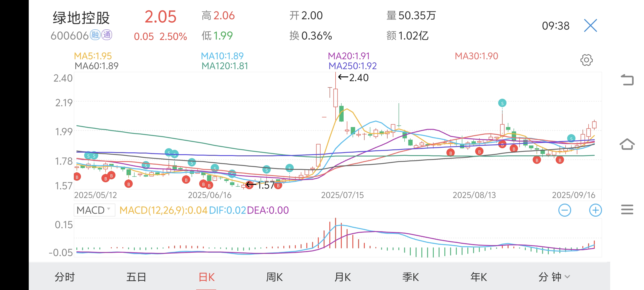Select the 周K weekly candlestick tab

point(274,277)
